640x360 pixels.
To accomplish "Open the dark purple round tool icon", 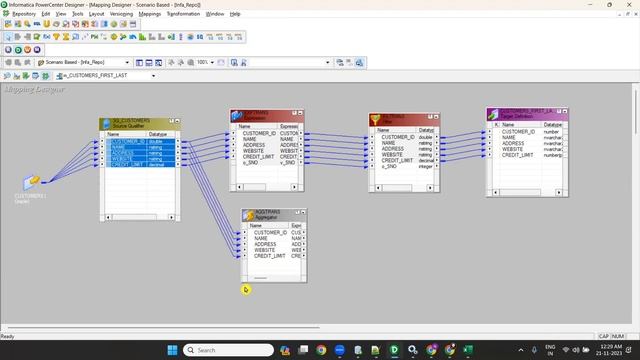I will pyautogui.click(x=37, y=50).
